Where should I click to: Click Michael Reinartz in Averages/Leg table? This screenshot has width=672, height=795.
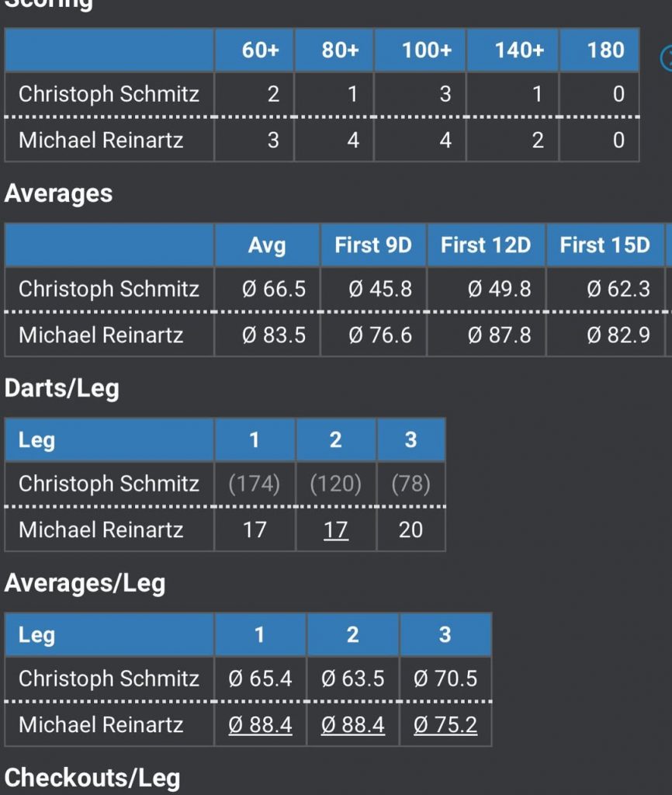[101, 725]
